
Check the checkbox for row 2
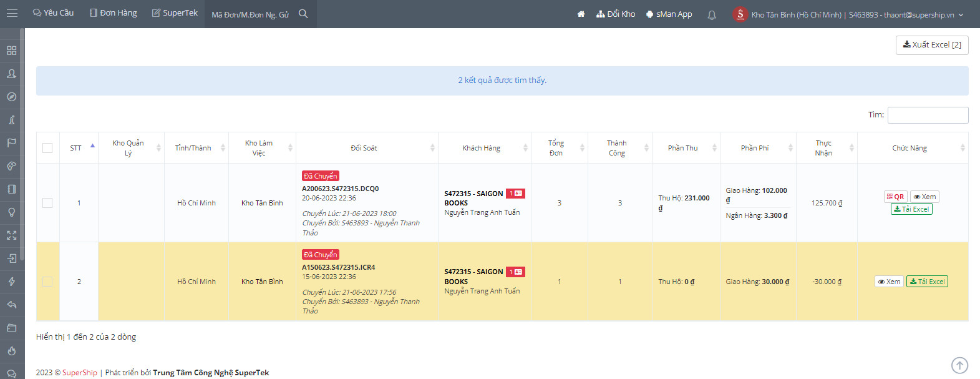coord(47,282)
